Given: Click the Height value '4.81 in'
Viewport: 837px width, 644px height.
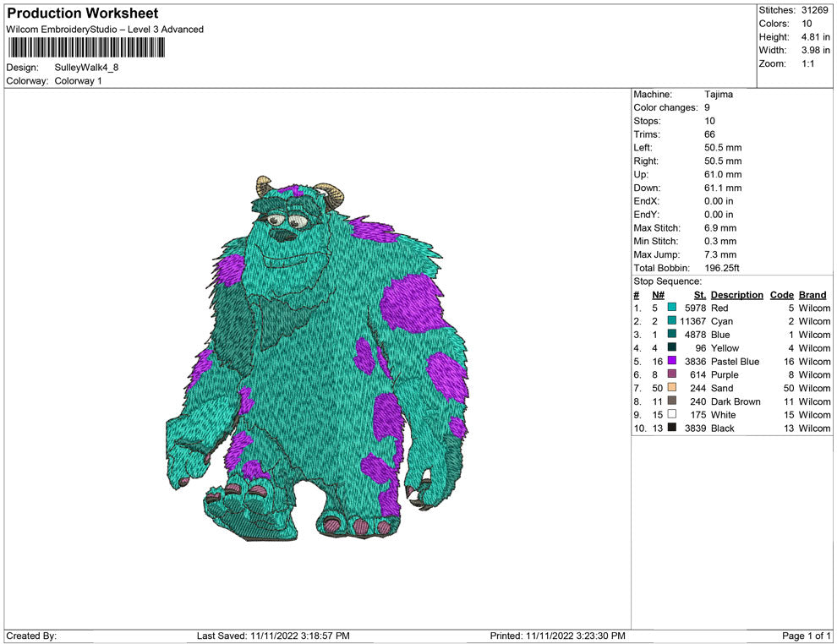Looking at the screenshot, I should (x=815, y=37).
